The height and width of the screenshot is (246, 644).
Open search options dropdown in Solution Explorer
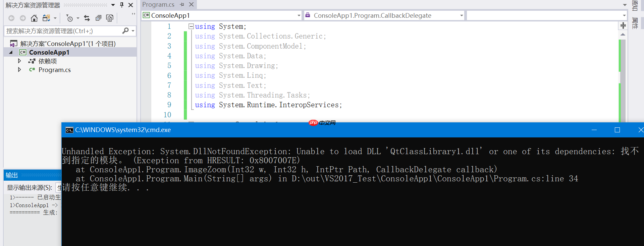click(133, 31)
